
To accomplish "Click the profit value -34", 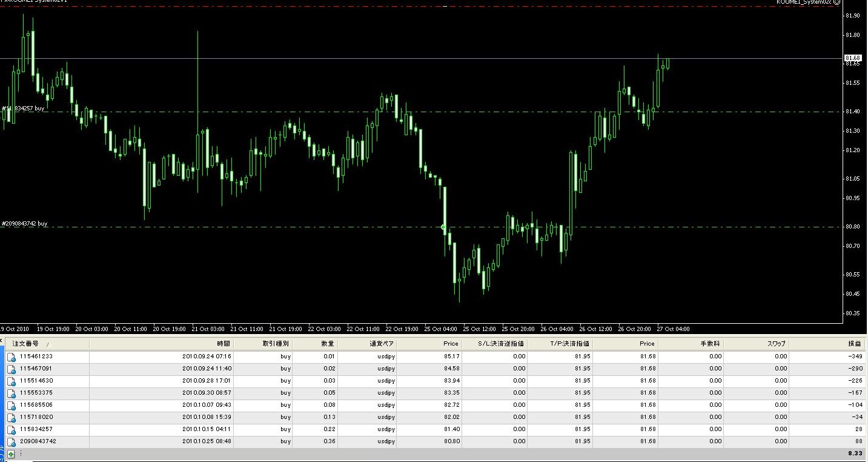I will (x=856, y=417).
